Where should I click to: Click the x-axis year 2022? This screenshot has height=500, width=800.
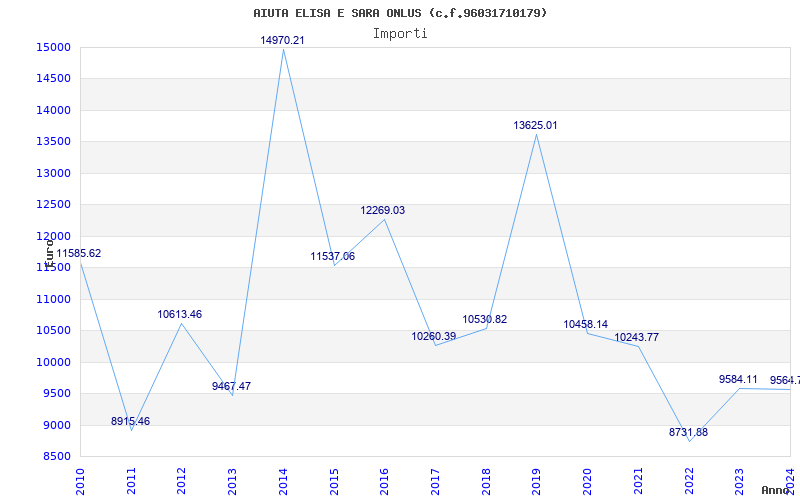pyautogui.click(x=689, y=481)
